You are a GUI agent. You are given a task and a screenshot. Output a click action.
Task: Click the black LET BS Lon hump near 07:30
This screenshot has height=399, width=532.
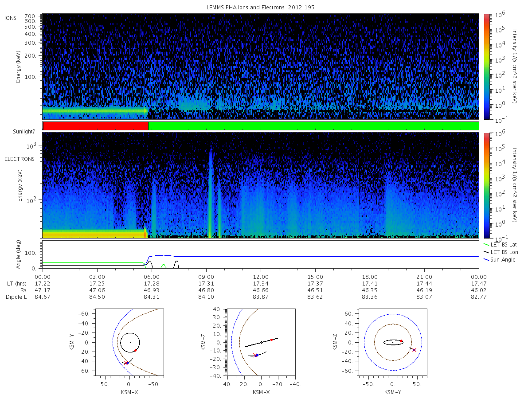(x=176, y=264)
